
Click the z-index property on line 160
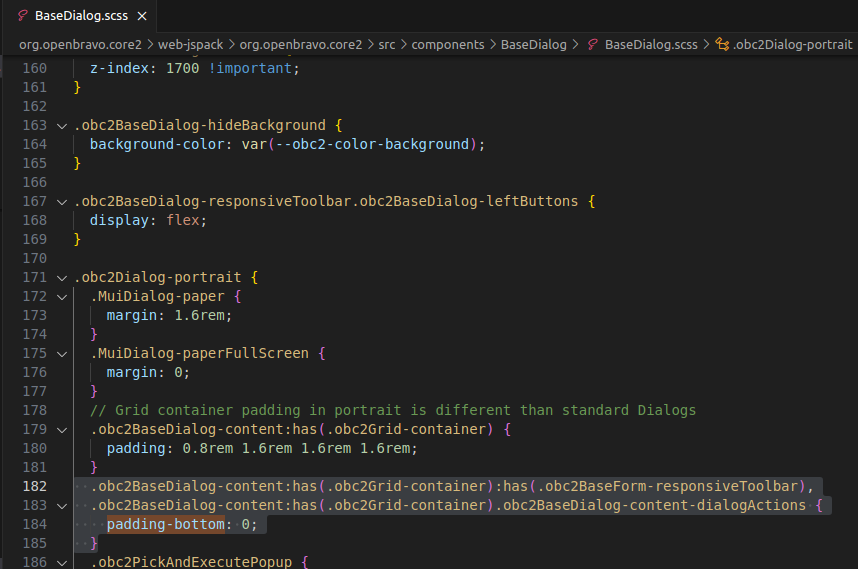119,68
